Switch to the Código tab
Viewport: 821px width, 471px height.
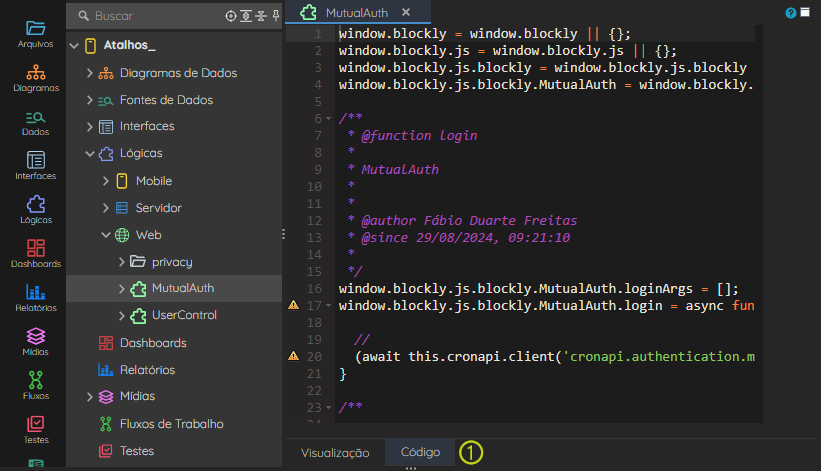[x=420, y=452]
